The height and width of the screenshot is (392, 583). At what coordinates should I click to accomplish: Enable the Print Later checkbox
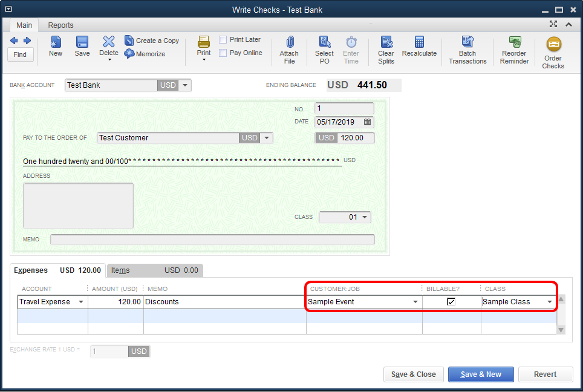click(x=223, y=39)
